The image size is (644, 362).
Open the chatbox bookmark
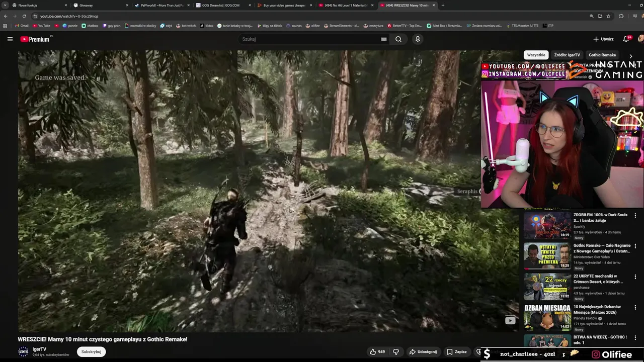[x=90, y=26]
